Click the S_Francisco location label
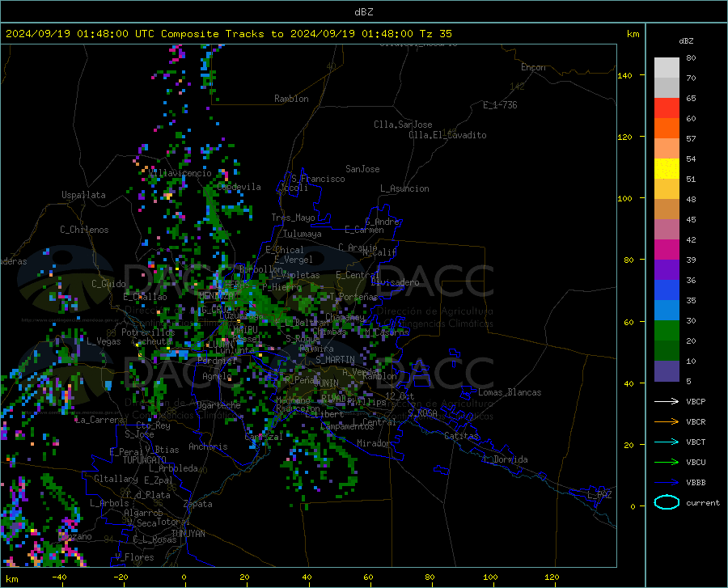Viewport: 728px width, 588px height. pos(318,179)
